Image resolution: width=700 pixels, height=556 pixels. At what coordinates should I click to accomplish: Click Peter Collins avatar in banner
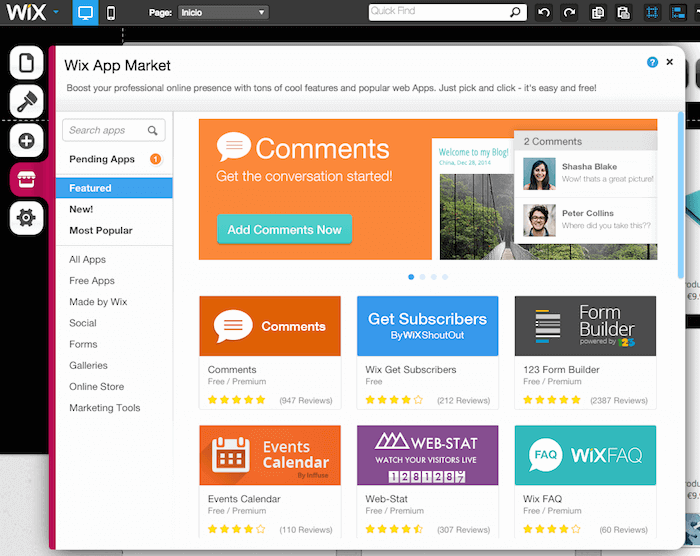pos(539,220)
